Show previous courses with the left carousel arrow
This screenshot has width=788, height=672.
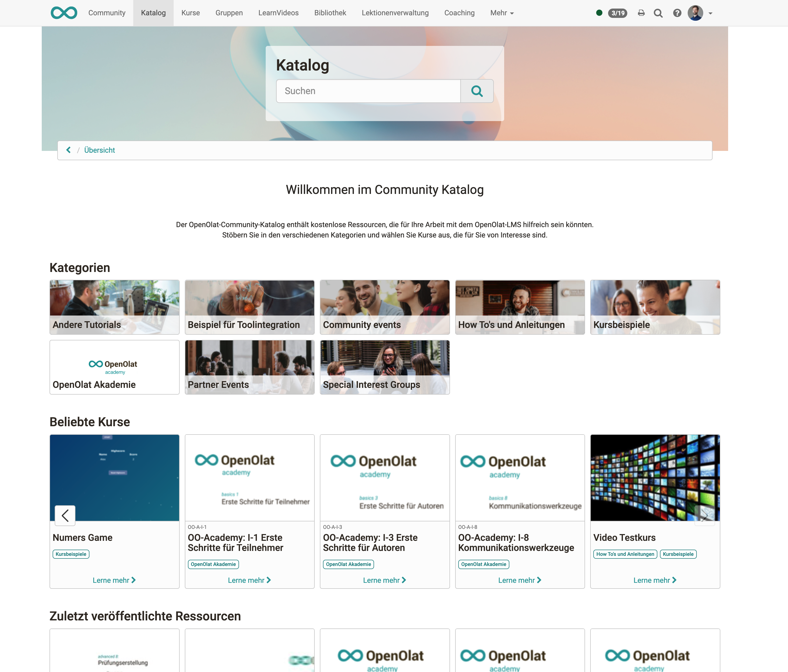point(65,516)
